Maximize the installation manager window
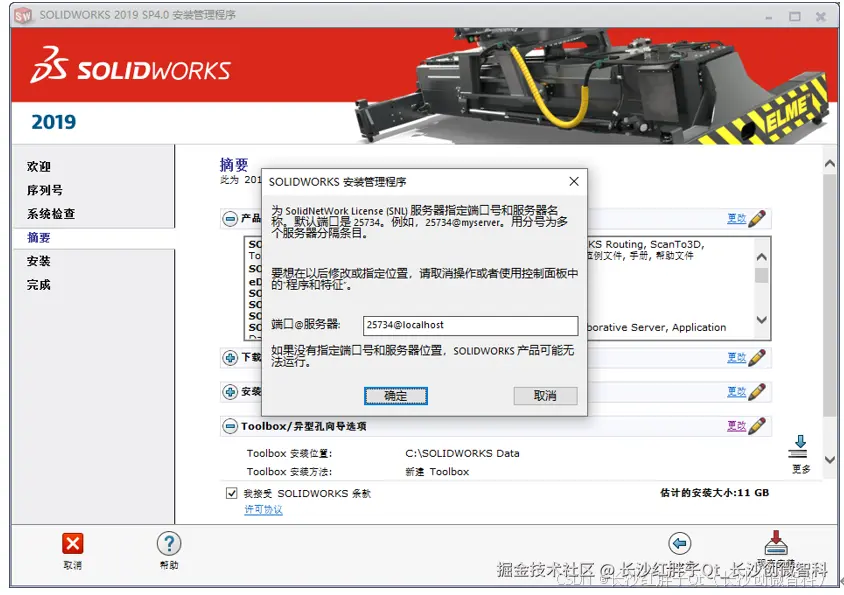This screenshot has height=595, width=844. pos(794,17)
